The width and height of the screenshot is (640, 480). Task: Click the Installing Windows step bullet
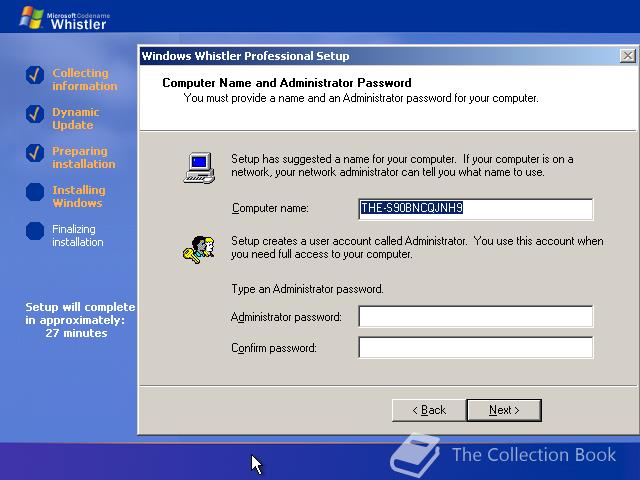coord(35,192)
